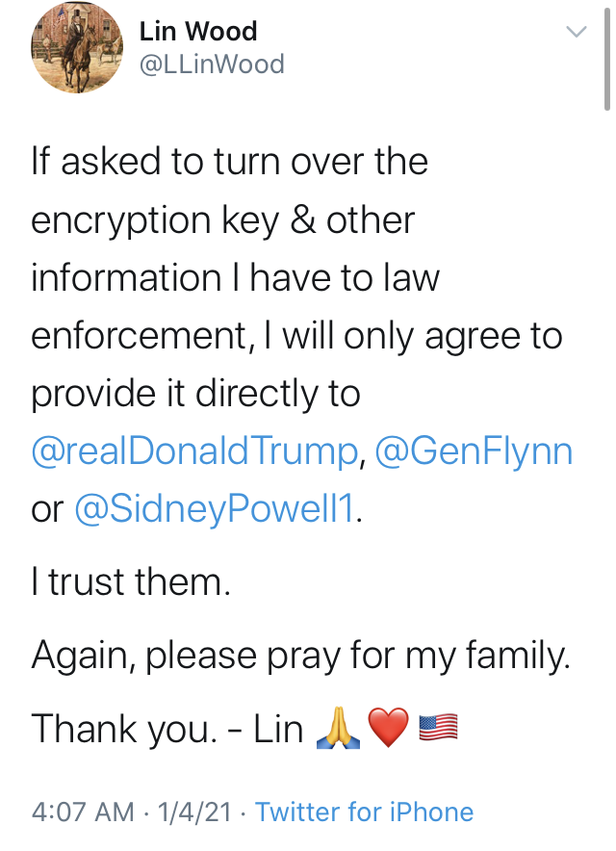
Task: Open the @realDonaldTrump mention
Action: click(194, 451)
